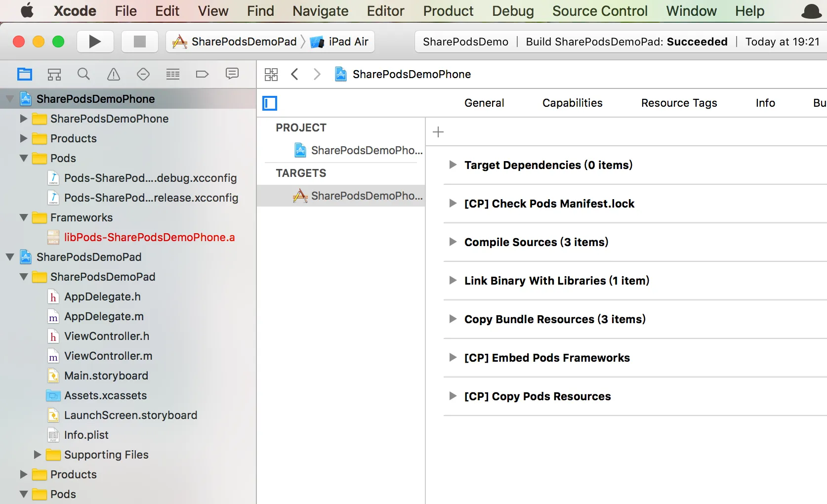Screen dimensions: 827x504
Task: Open the Issue navigator warning icon
Action: (x=114, y=74)
